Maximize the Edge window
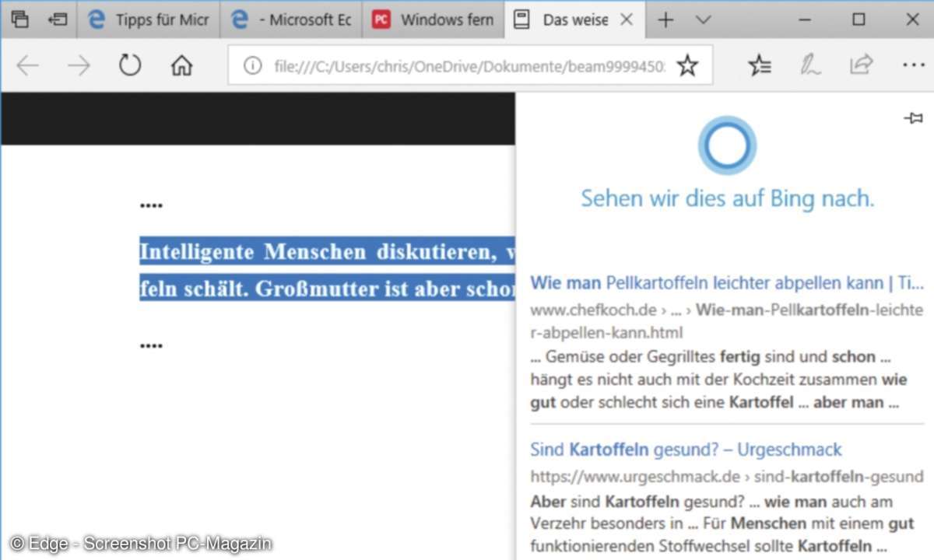Viewport: 934px width, 560px height. (x=859, y=19)
